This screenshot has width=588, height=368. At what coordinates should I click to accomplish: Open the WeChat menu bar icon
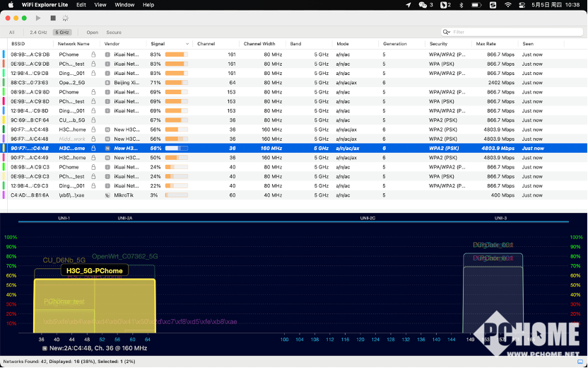(x=423, y=5)
